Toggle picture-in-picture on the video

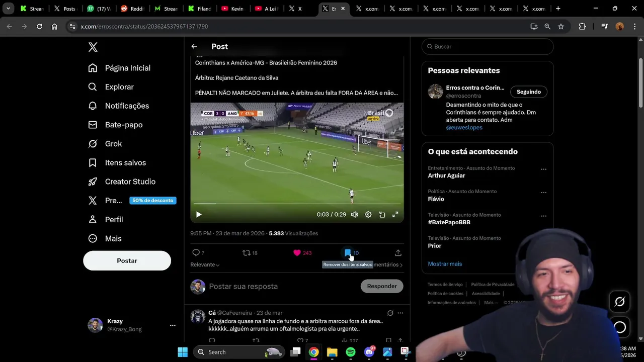[x=382, y=215]
